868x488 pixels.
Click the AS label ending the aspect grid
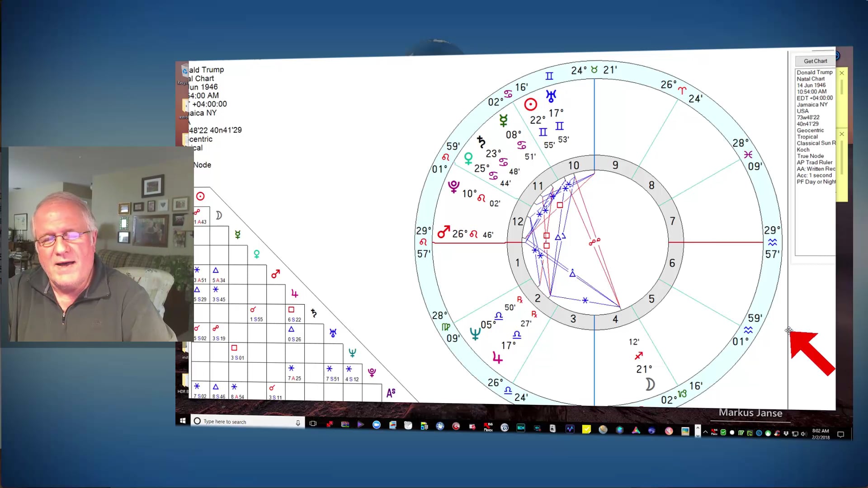pyautogui.click(x=391, y=393)
